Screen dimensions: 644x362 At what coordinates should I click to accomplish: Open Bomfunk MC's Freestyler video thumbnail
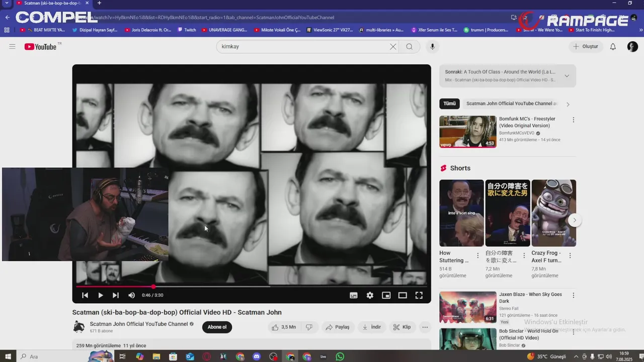pyautogui.click(x=468, y=132)
